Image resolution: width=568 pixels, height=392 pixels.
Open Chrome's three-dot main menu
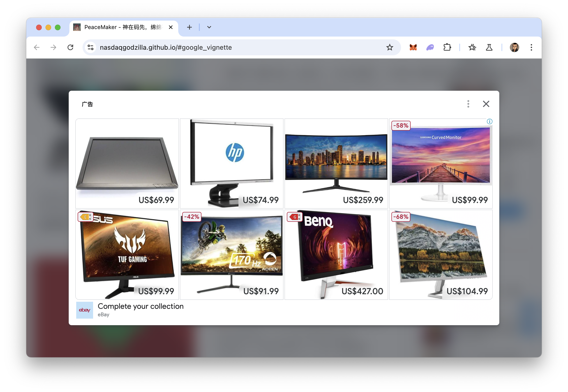[531, 47]
